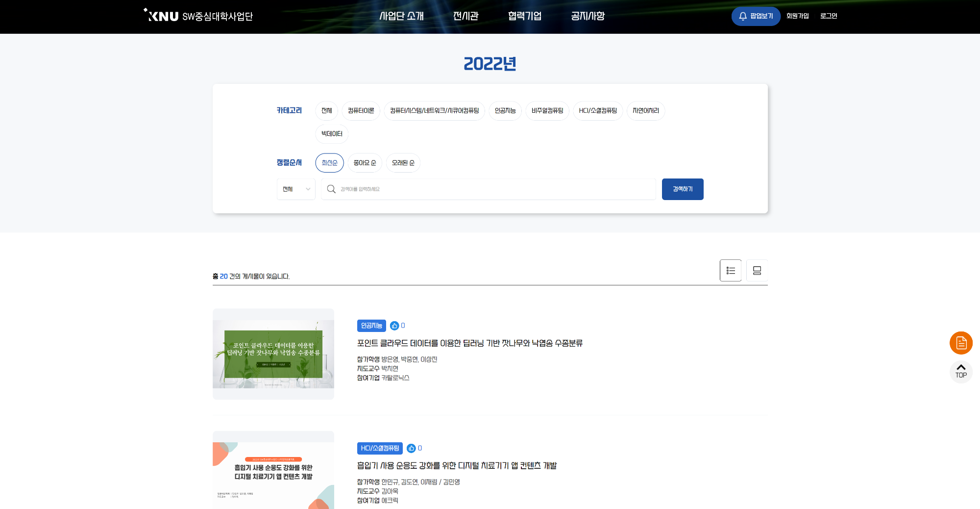Click the orange document floating icon
This screenshot has height=509, width=980.
(961, 343)
